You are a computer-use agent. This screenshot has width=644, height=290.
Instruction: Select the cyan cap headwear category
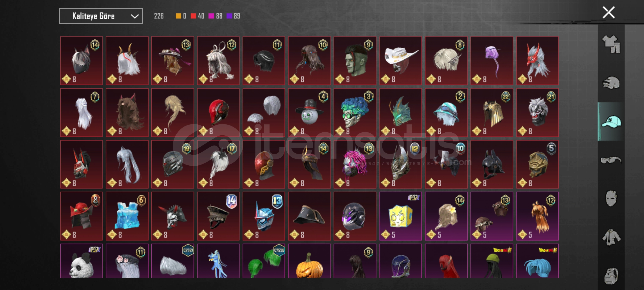[611, 122]
